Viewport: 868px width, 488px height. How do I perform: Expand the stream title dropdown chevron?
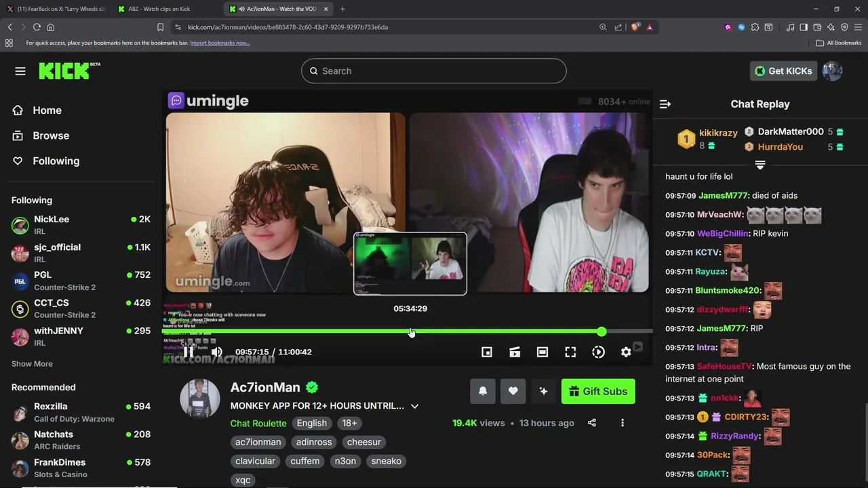414,406
